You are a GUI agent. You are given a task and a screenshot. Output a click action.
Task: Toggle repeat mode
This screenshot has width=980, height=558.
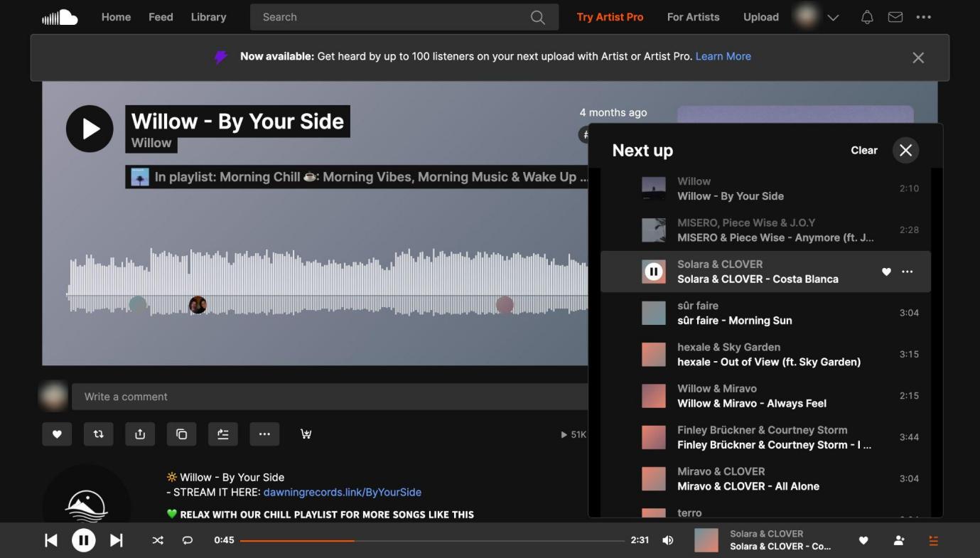[188, 541]
